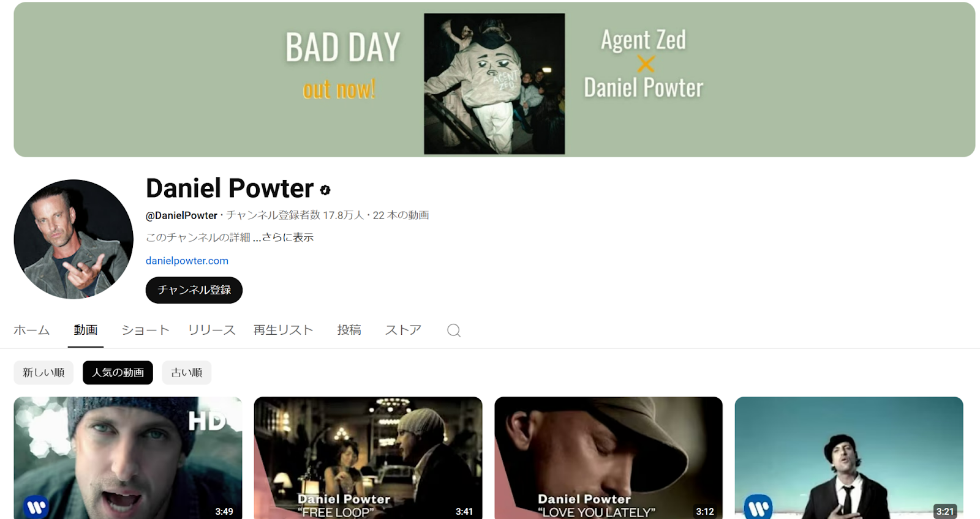Select the 新しい順 sort chip

click(43, 373)
